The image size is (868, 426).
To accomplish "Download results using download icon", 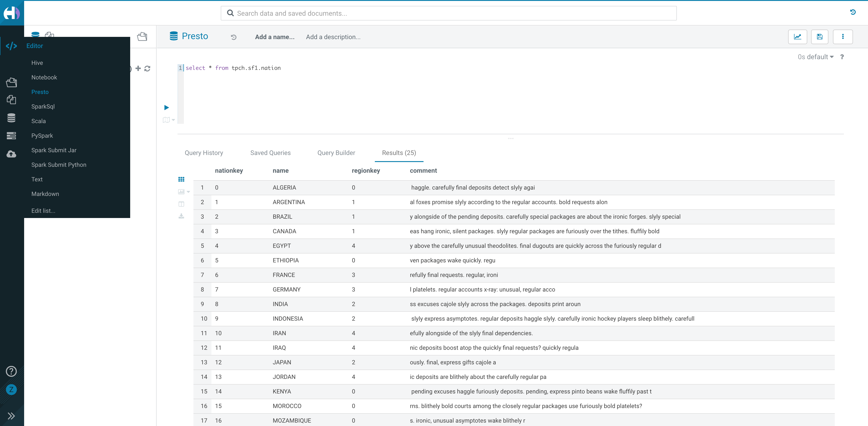I will pos(181,216).
